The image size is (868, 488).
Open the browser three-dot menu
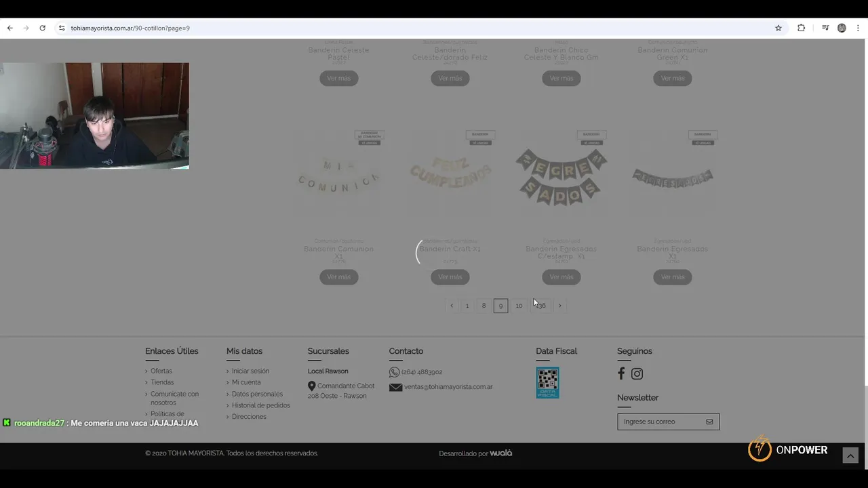point(859,28)
